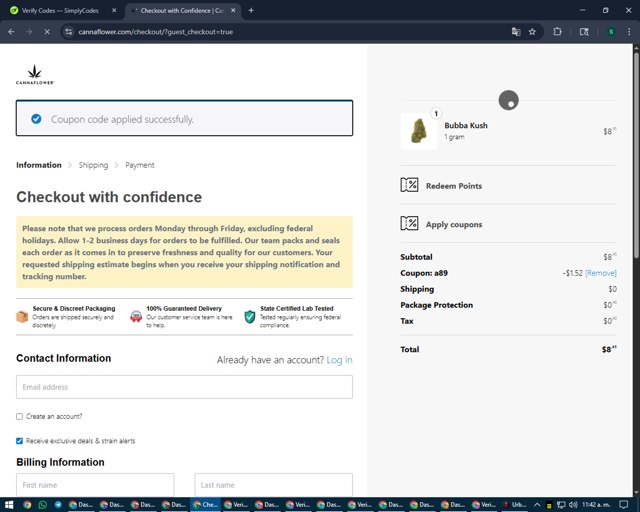Click the Package Protection label
The height and width of the screenshot is (512, 640).
tap(437, 305)
